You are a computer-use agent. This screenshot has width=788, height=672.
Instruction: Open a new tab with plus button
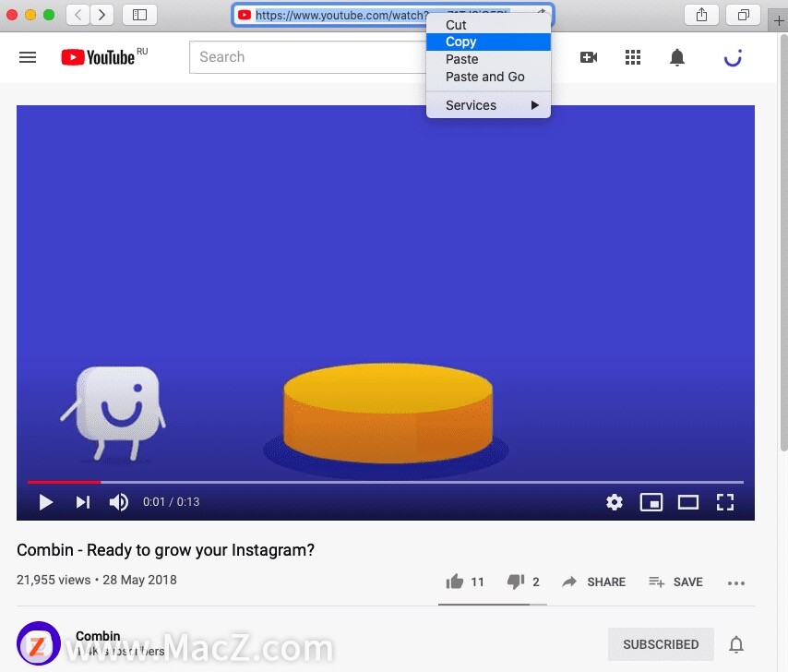(779, 20)
